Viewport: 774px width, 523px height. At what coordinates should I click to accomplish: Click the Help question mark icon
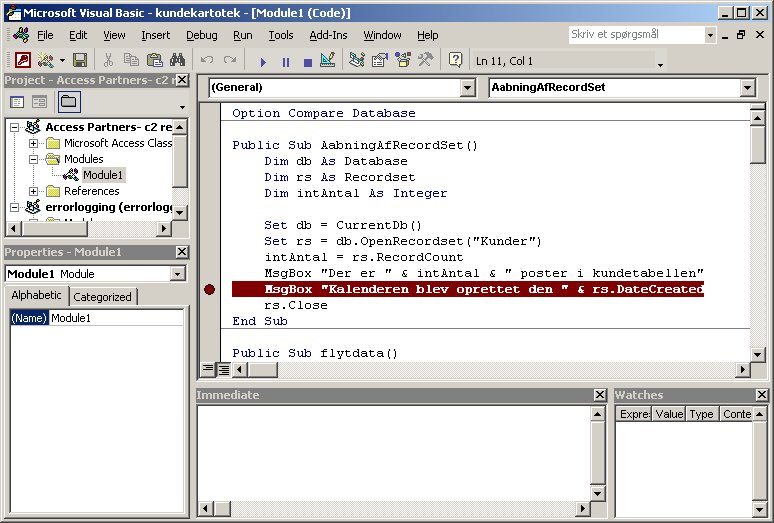[x=456, y=60]
